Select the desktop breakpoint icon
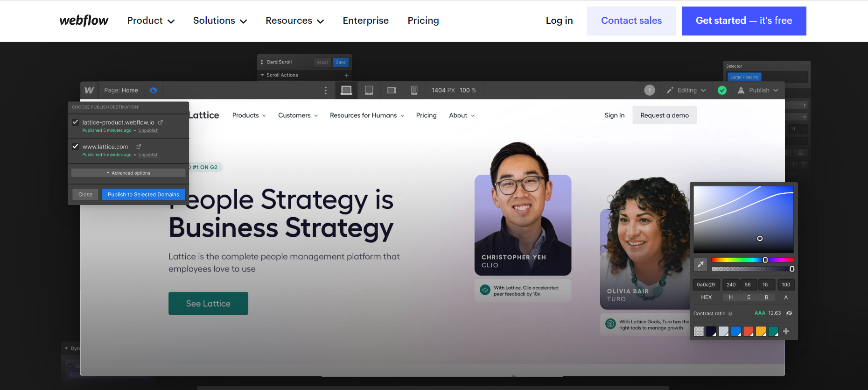The image size is (868, 390). click(346, 90)
